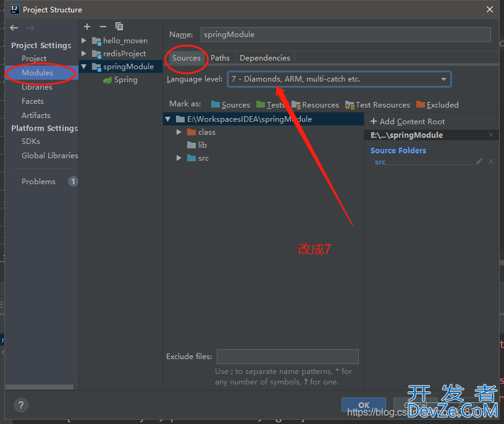Remove the E:\...\springModule content root
This screenshot has height=424, width=504.
(491, 135)
